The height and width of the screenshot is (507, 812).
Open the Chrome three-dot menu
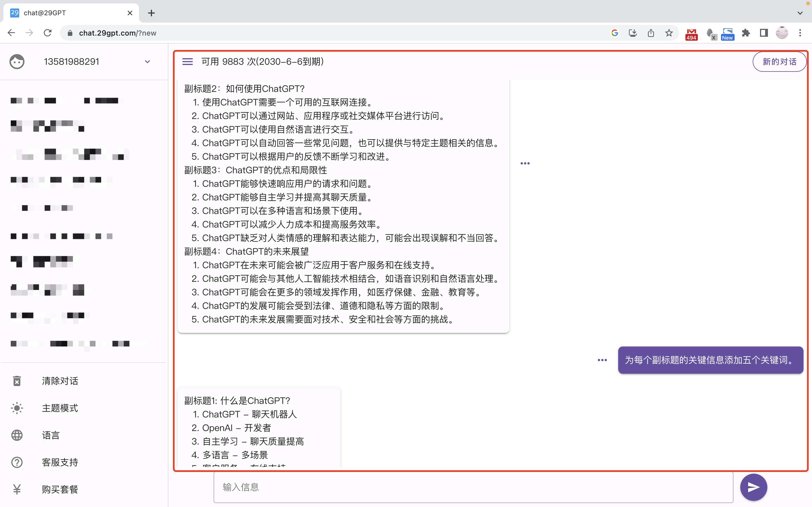coord(800,33)
